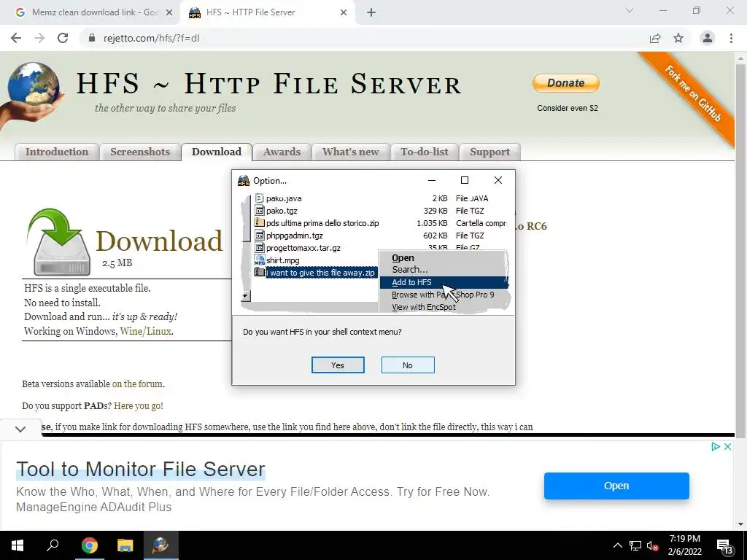The image size is (747, 560).
Task: Click the HFS icon in Option title bar
Action: click(x=244, y=181)
